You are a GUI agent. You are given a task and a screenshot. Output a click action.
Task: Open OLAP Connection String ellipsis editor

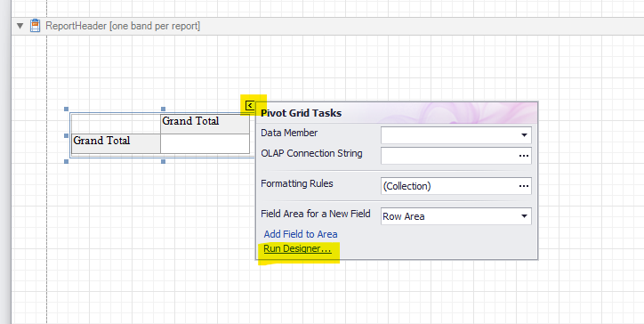pos(524,156)
